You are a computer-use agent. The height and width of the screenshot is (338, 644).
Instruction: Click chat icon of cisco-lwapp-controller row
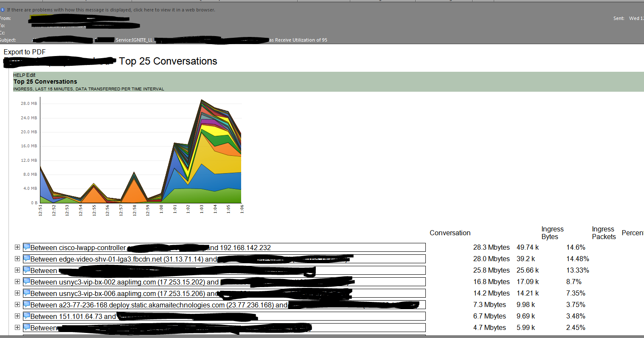tap(27, 247)
